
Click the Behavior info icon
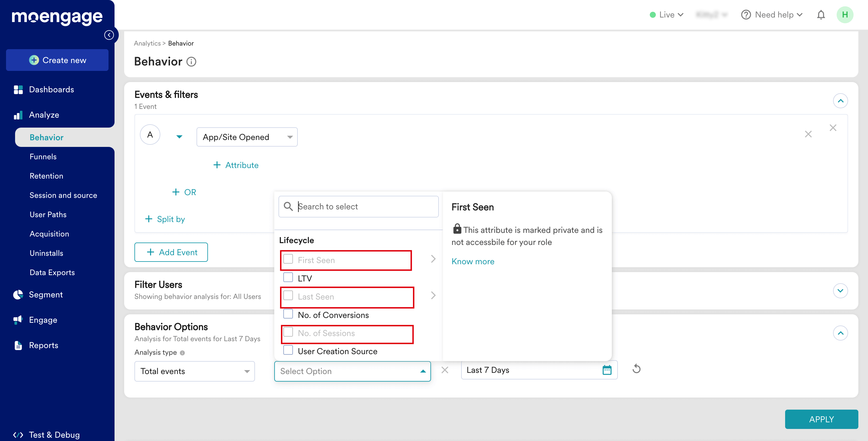[191, 62]
